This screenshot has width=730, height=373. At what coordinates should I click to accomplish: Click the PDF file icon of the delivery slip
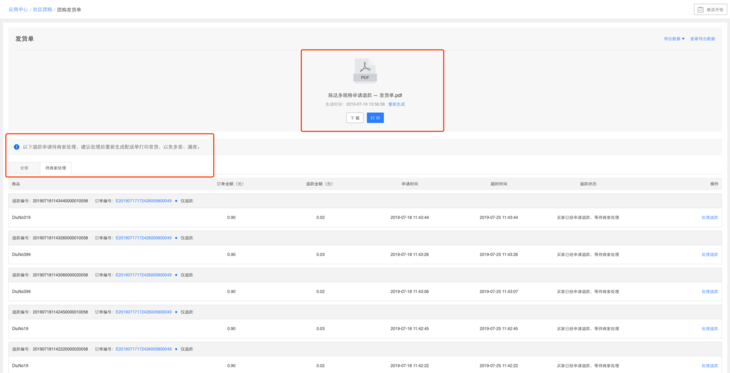[365, 71]
